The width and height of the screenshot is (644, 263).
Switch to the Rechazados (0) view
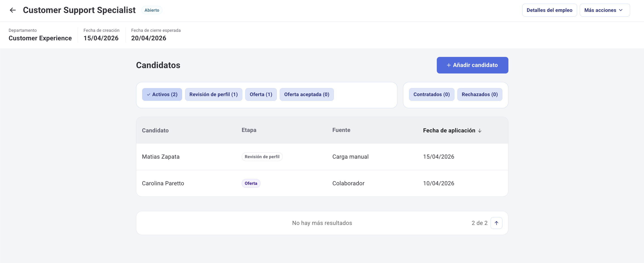pyautogui.click(x=480, y=94)
